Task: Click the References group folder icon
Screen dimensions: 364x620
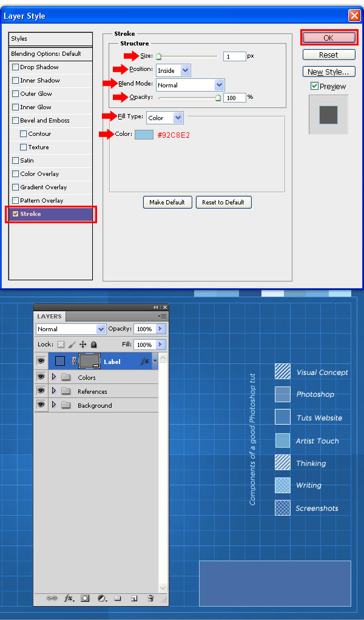Action: pyautogui.click(x=66, y=391)
